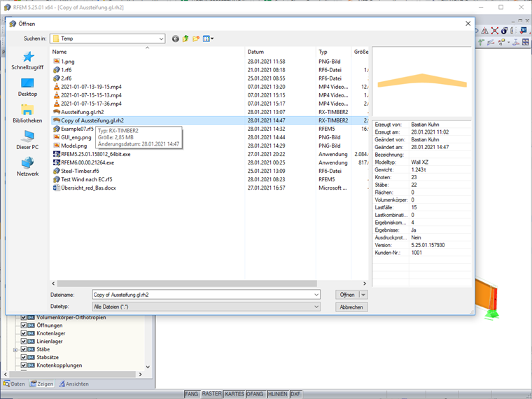The width and height of the screenshot is (532, 399).
Task: Switch to the Zeigen navigator tab
Action: [x=41, y=384]
